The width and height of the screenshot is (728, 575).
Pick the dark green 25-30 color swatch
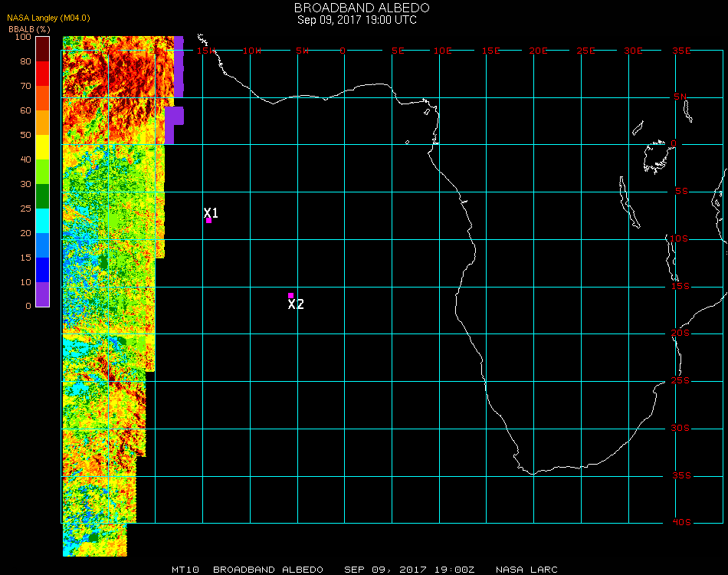pyautogui.click(x=43, y=196)
